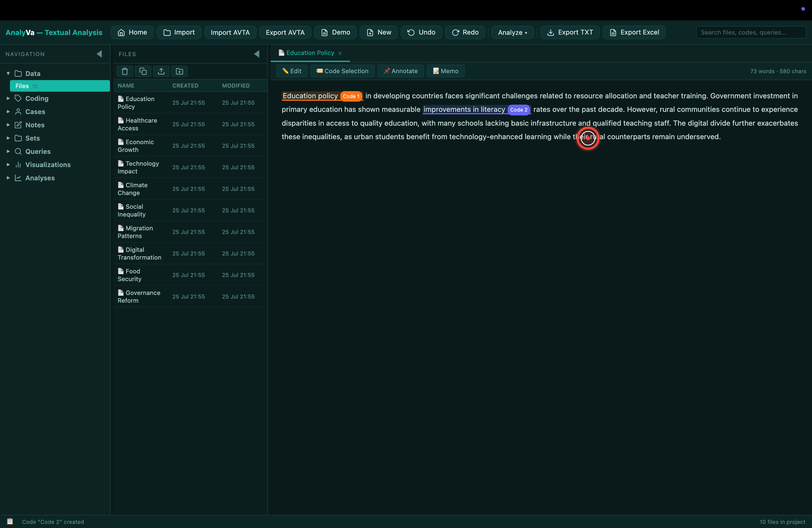Image resolution: width=812 pixels, height=528 pixels.
Task: Open the Analyze dropdown menu
Action: point(512,32)
